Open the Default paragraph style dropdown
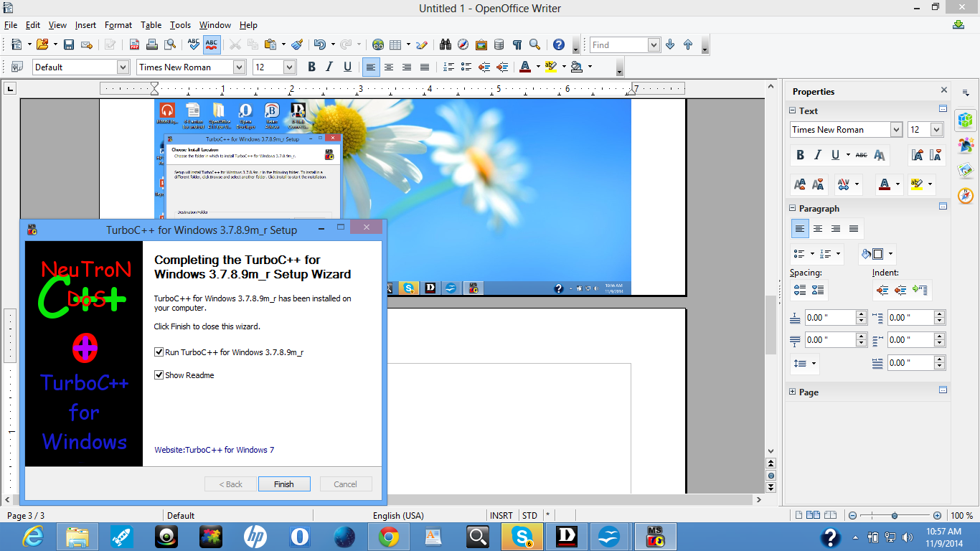This screenshot has height=551, width=980. (123, 67)
